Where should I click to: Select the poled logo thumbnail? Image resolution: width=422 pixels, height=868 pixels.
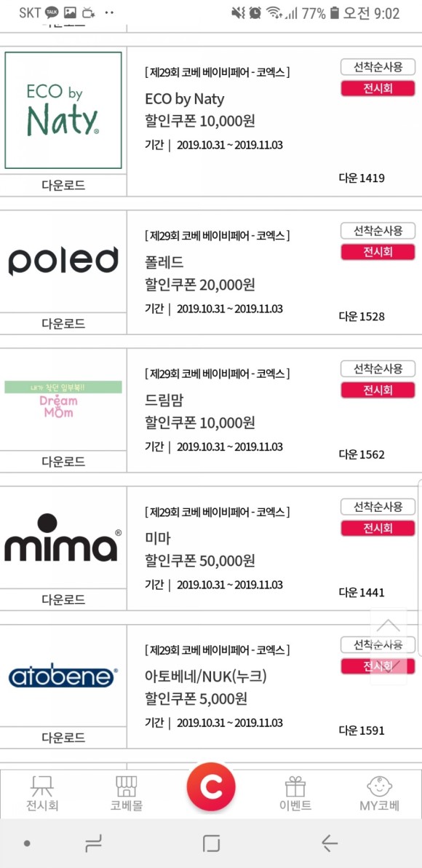pos(63,260)
